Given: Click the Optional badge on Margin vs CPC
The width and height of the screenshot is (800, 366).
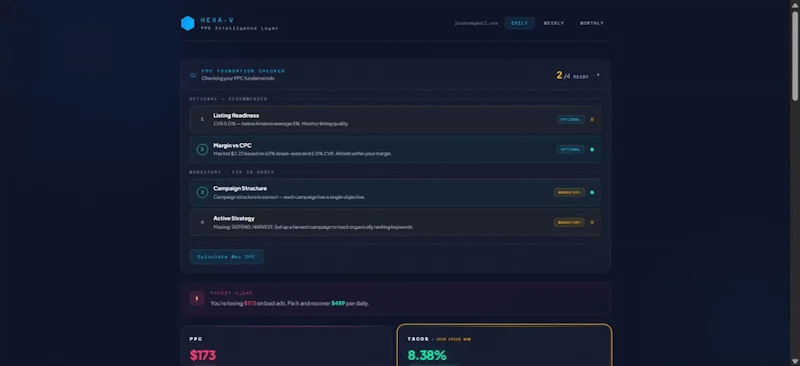Looking at the screenshot, I should coord(570,150).
